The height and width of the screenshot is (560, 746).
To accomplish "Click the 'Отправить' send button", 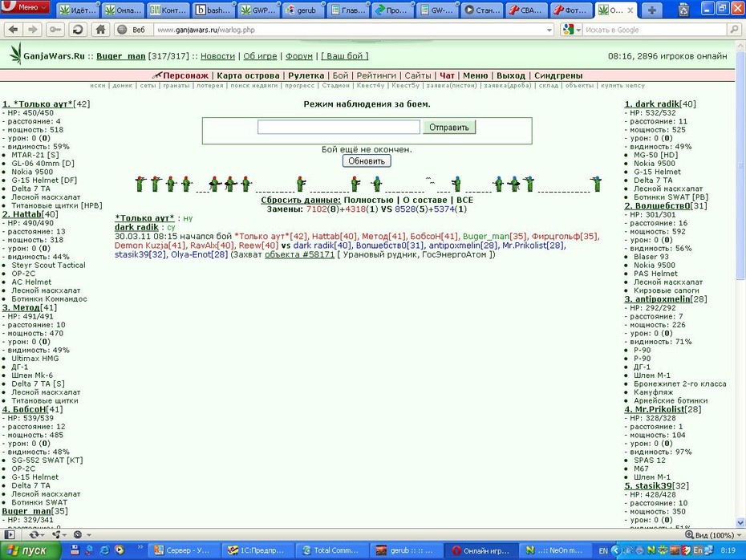I will pyautogui.click(x=449, y=127).
